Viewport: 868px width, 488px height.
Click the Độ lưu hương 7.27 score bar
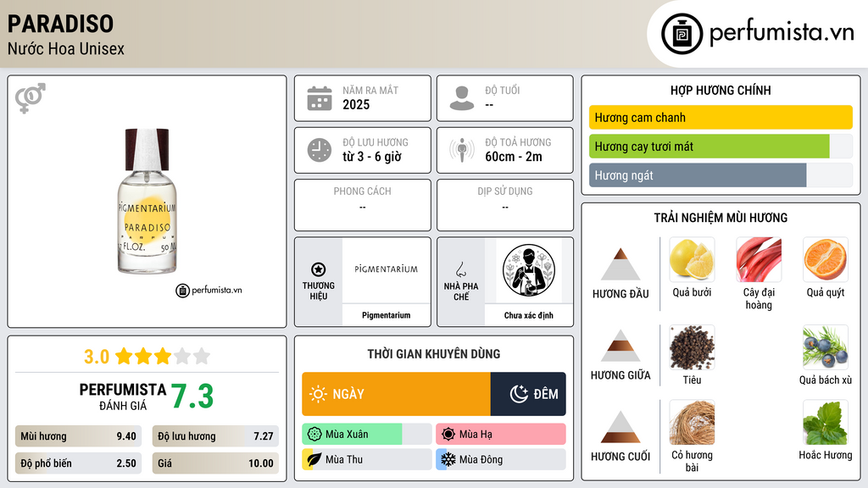215,436
